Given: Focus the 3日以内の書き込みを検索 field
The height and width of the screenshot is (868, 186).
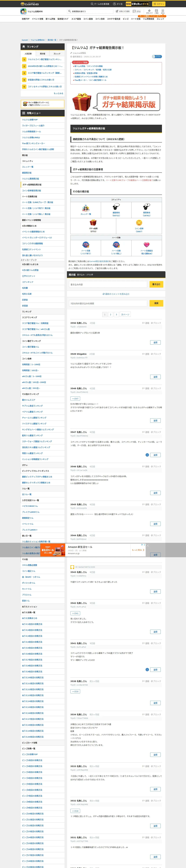Looking at the screenshot, I should (x=108, y=303).
